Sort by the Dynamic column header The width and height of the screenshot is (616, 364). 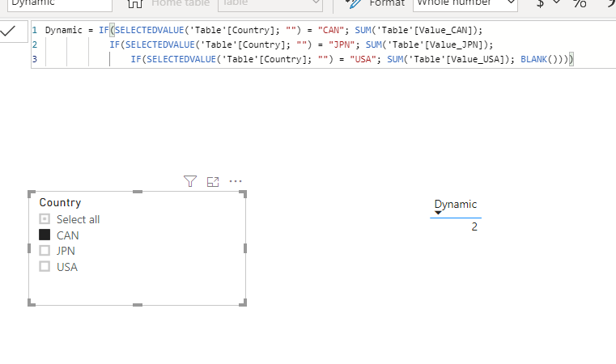click(x=455, y=204)
